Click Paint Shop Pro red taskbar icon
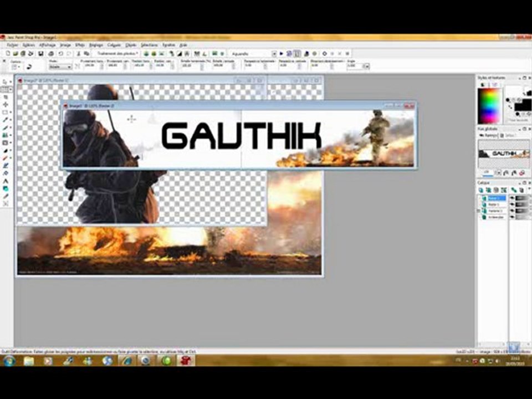532x399 pixels. tap(186, 361)
